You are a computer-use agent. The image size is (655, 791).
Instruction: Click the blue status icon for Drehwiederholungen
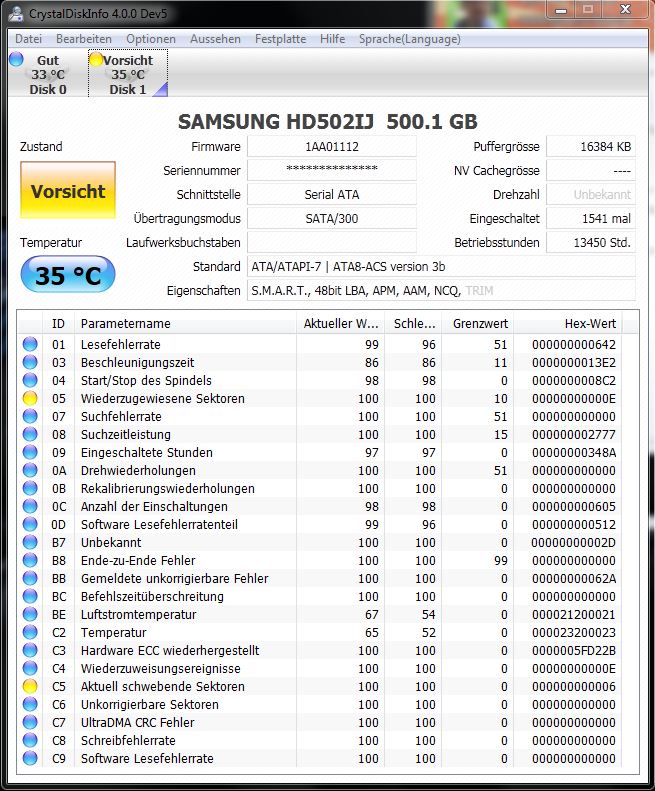[30, 470]
